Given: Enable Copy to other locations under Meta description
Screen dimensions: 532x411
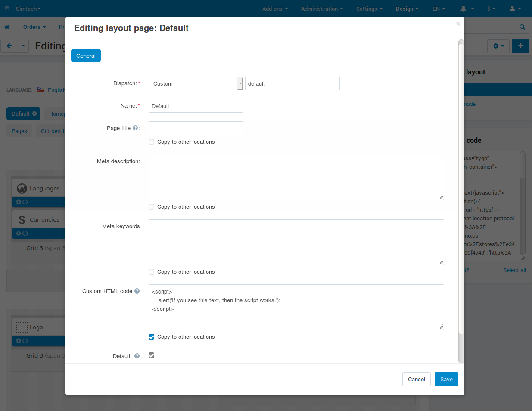Looking at the screenshot, I should click(x=152, y=207).
